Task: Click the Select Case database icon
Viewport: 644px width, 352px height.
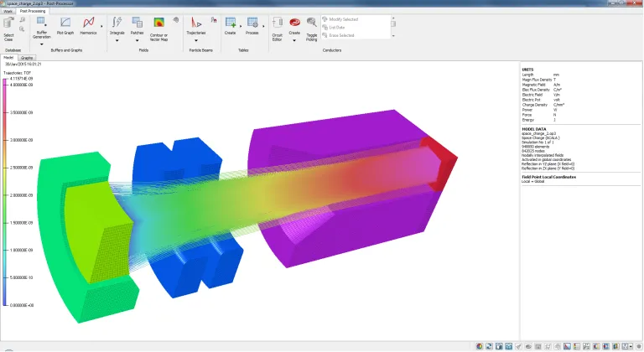Action: (x=8, y=27)
